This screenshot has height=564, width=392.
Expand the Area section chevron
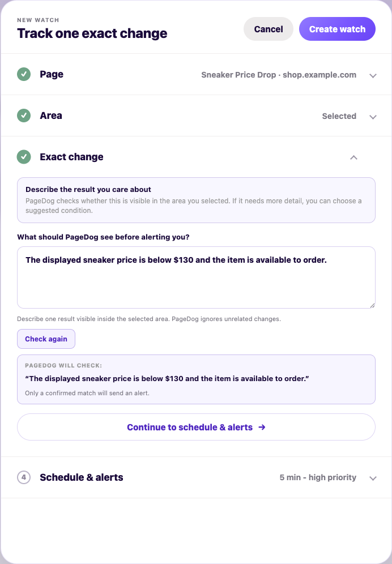[x=373, y=117]
